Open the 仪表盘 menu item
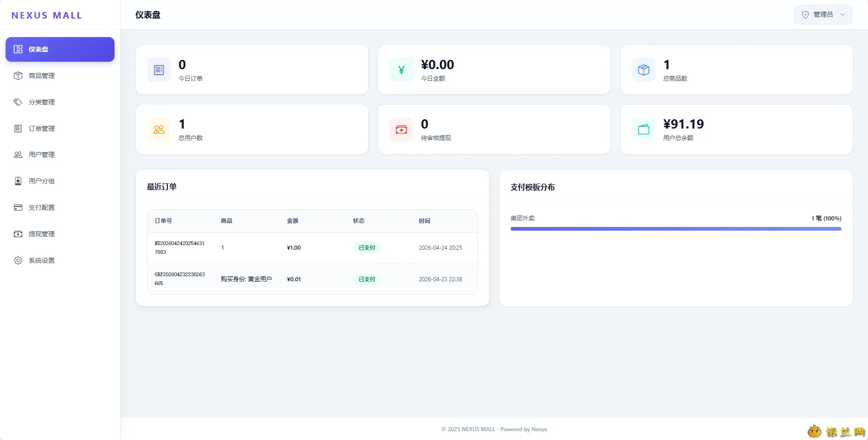868x440 pixels. [x=60, y=49]
